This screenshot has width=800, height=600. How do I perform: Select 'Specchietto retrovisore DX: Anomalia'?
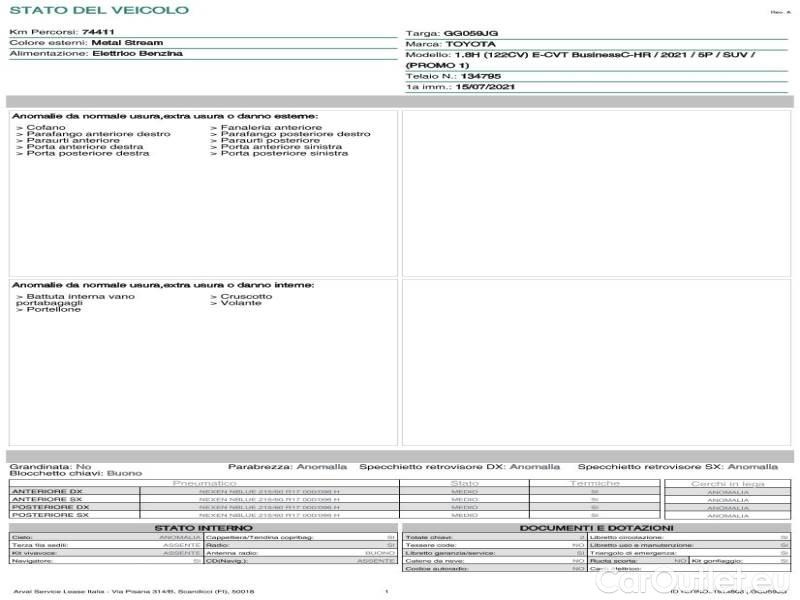click(x=459, y=467)
